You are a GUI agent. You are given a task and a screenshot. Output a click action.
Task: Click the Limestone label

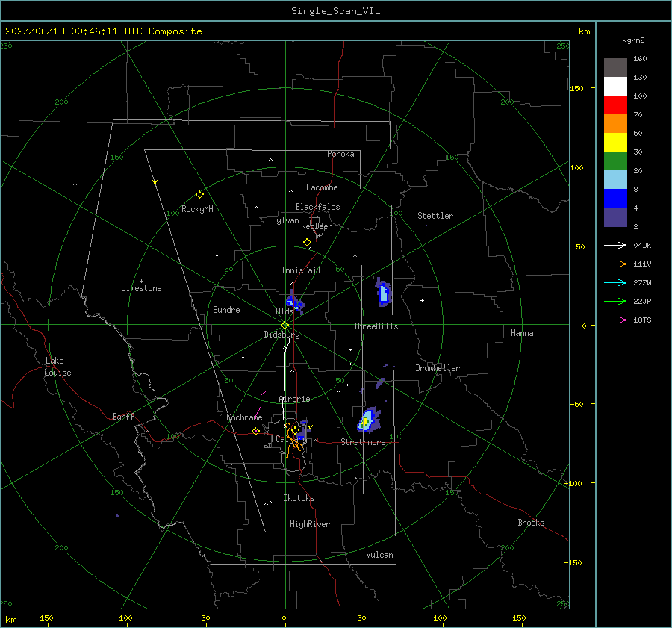tap(141, 288)
